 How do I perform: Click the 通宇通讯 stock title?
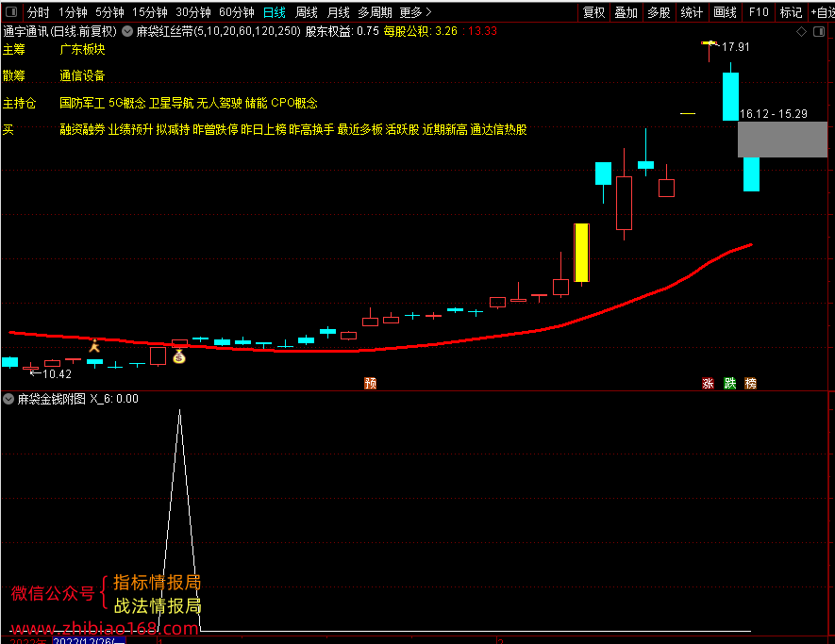tap(25, 31)
